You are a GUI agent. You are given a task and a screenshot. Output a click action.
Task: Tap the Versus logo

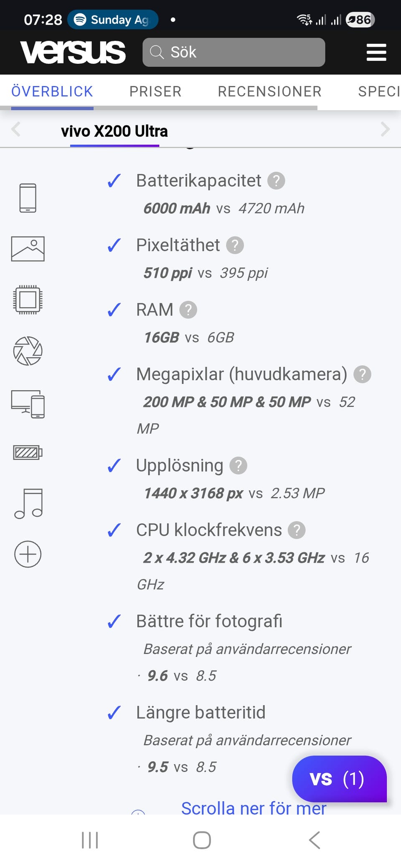click(x=73, y=52)
